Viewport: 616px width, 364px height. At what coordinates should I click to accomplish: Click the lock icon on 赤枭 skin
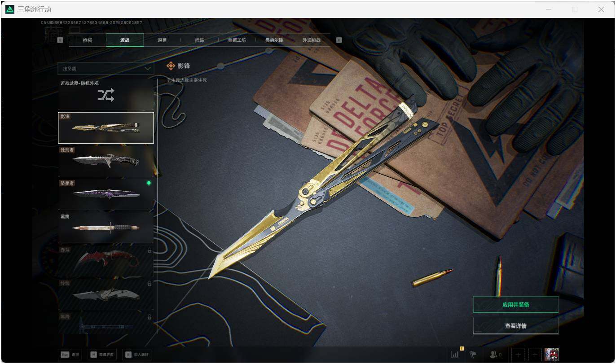150,250
